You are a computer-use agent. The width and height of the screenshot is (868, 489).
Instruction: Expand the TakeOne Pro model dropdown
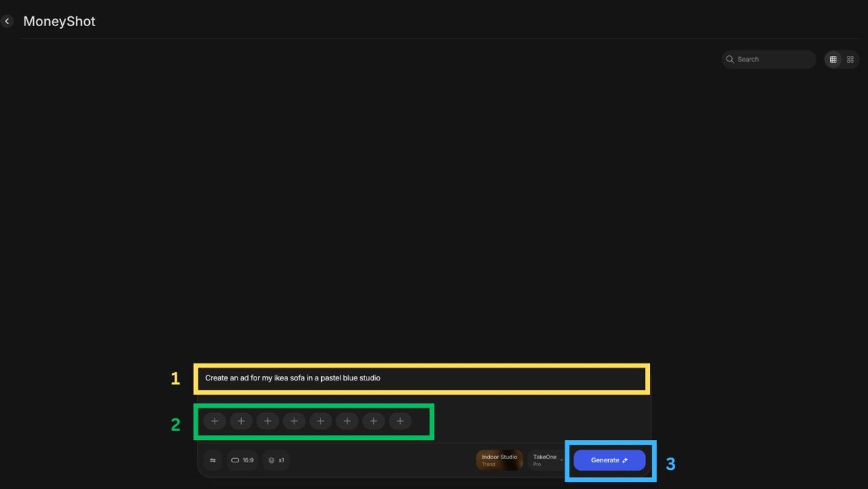click(x=547, y=460)
